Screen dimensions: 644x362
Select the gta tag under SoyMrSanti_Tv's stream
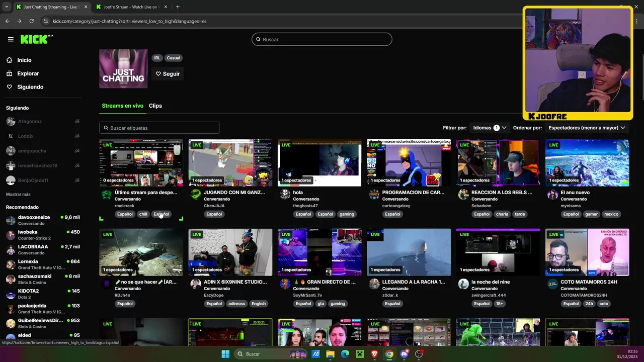[x=321, y=304]
